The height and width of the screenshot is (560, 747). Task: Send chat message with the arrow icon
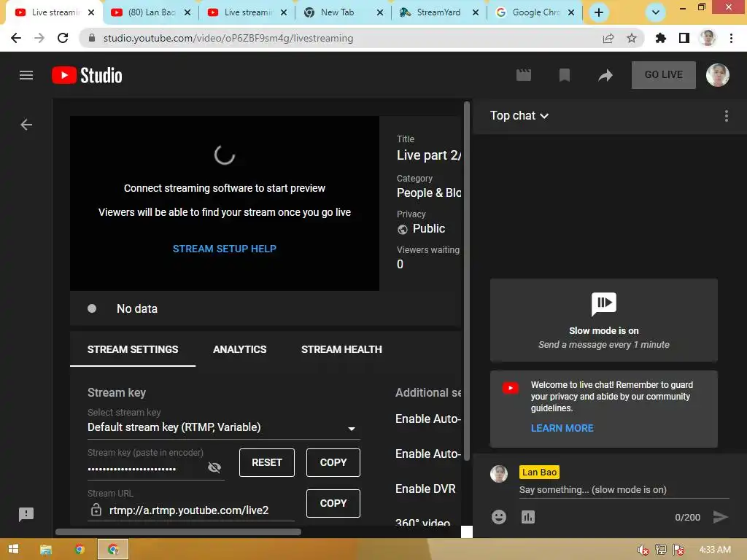click(720, 517)
